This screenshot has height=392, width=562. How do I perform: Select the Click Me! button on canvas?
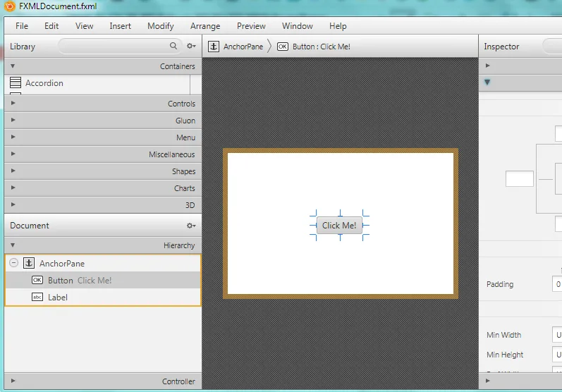(x=339, y=226)
